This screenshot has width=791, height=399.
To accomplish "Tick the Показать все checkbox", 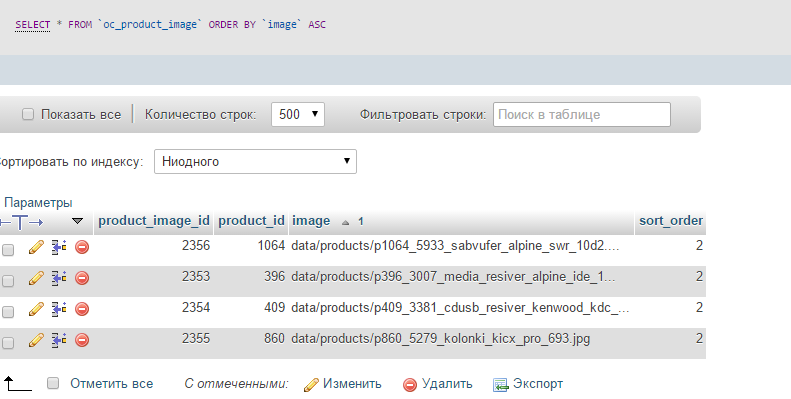I will point(28,115).
